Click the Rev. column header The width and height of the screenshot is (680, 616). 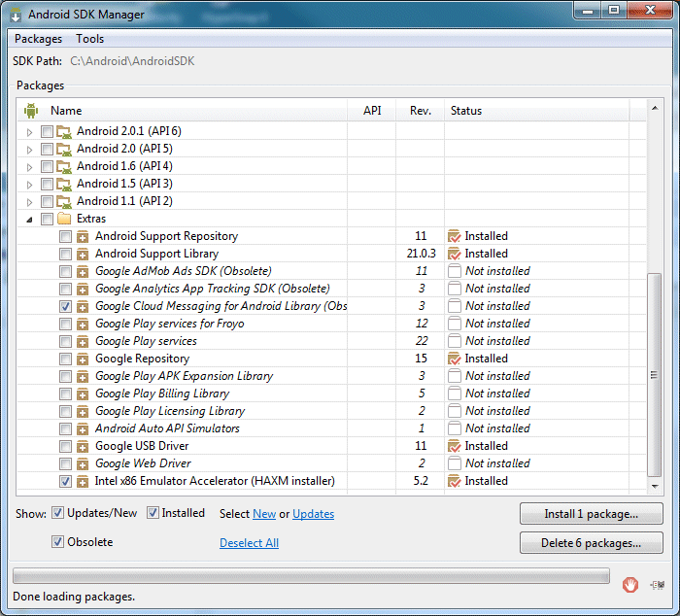[x=421, y=111]
